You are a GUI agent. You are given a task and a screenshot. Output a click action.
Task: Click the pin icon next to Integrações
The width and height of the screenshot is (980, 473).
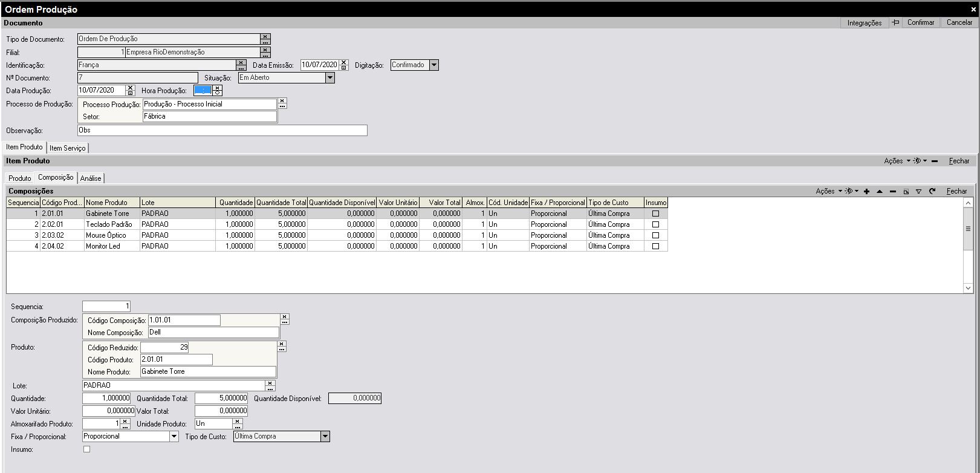point(895,22)
